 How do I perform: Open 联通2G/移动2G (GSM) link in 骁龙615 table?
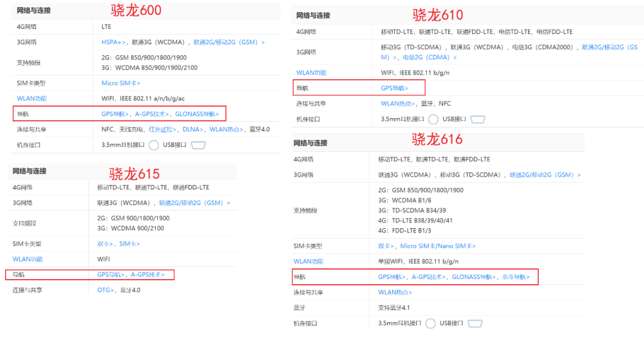[x=194, y=203]
